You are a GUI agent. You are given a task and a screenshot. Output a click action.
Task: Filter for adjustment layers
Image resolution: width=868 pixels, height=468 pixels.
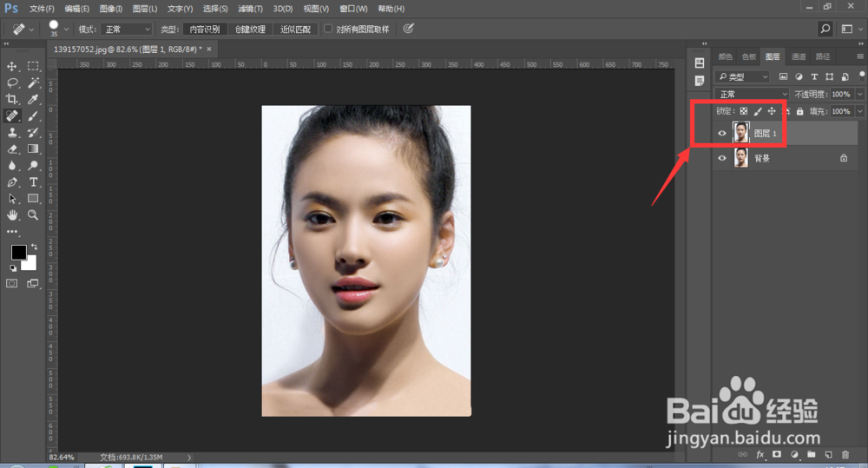pos(799,76)
